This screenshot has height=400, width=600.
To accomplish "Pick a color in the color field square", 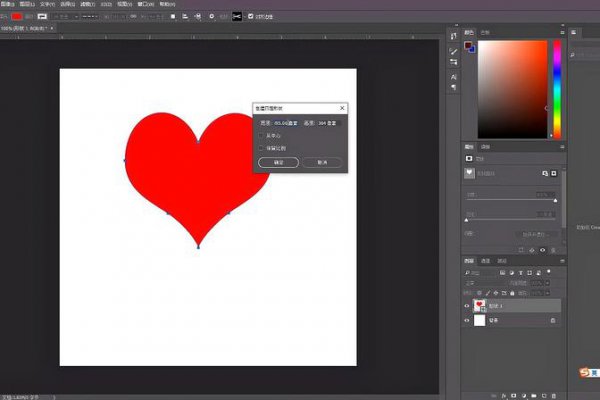I will pyautogui.click(x=512, y=89).
